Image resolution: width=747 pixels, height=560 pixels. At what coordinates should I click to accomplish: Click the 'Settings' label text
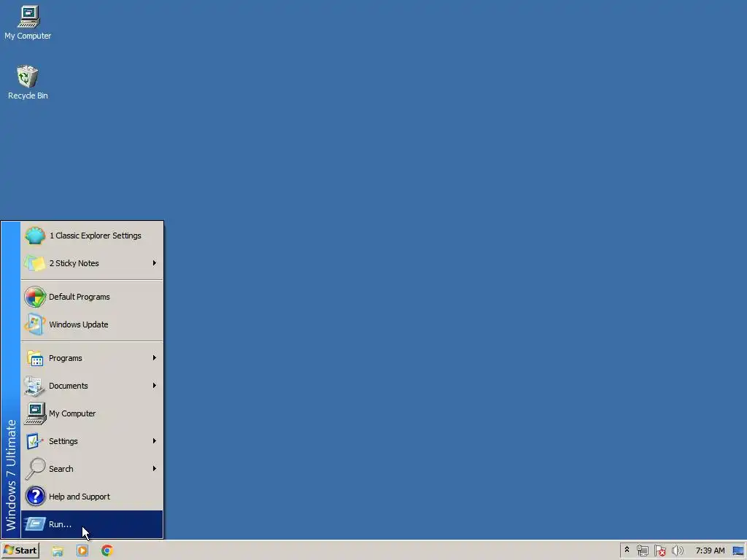pos(63,441)
